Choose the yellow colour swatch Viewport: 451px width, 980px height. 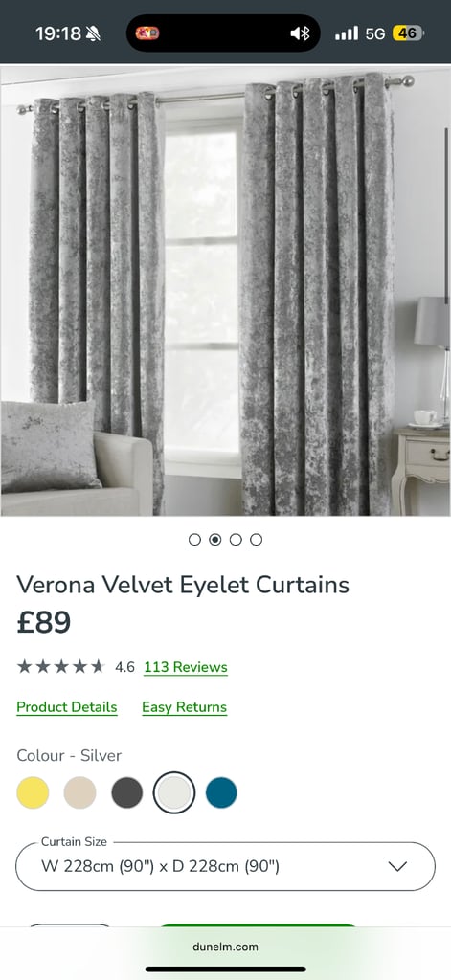click(x=33, y=792)
